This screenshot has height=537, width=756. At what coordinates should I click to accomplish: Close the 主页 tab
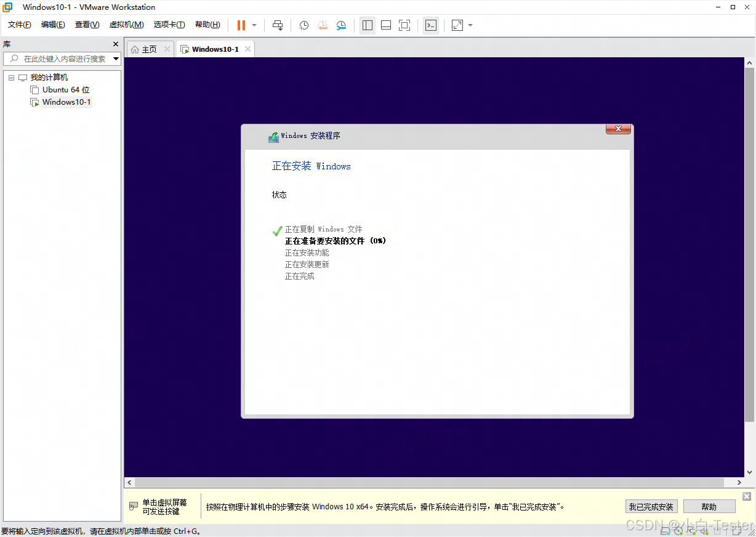tap(167, 49)
